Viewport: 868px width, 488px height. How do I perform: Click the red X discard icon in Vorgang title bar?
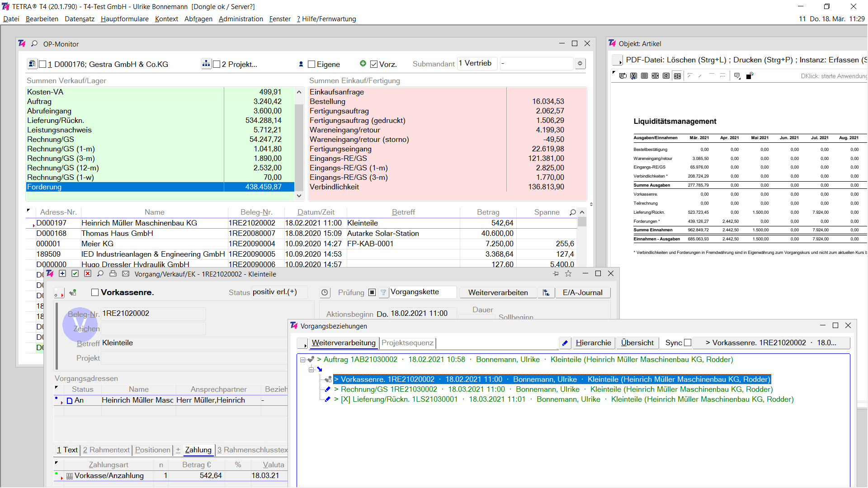pos(88,274)
